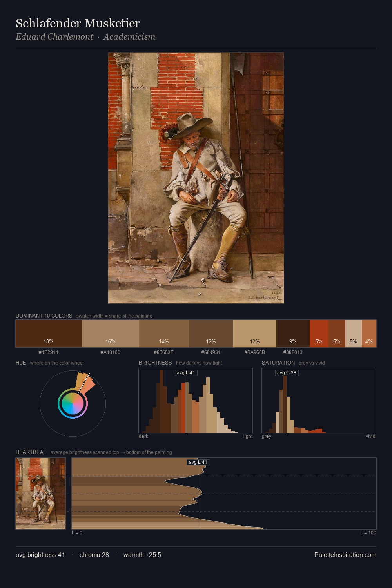Screen dimensions: 392x588
Task: Click the avg C 28 saturation label
Action: click(x=287, y=373)
